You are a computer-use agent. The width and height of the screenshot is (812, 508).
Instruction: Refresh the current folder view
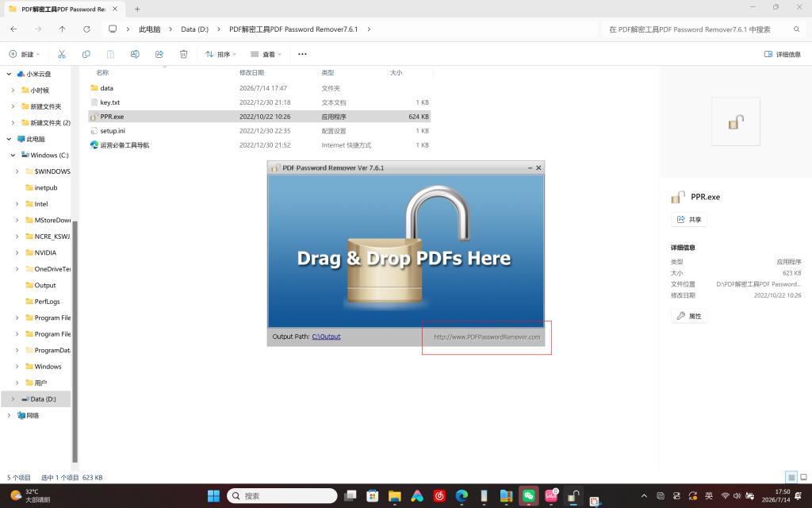(86, 29)
